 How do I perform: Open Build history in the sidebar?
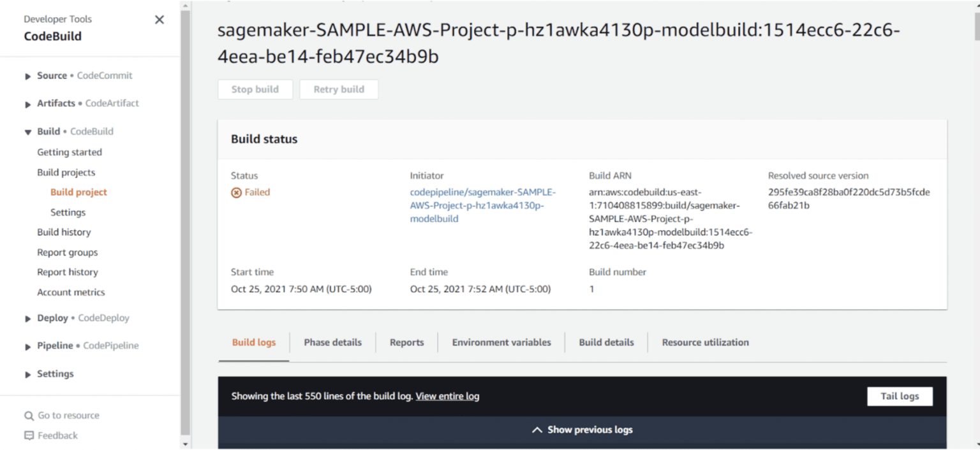tap(64, 232)
